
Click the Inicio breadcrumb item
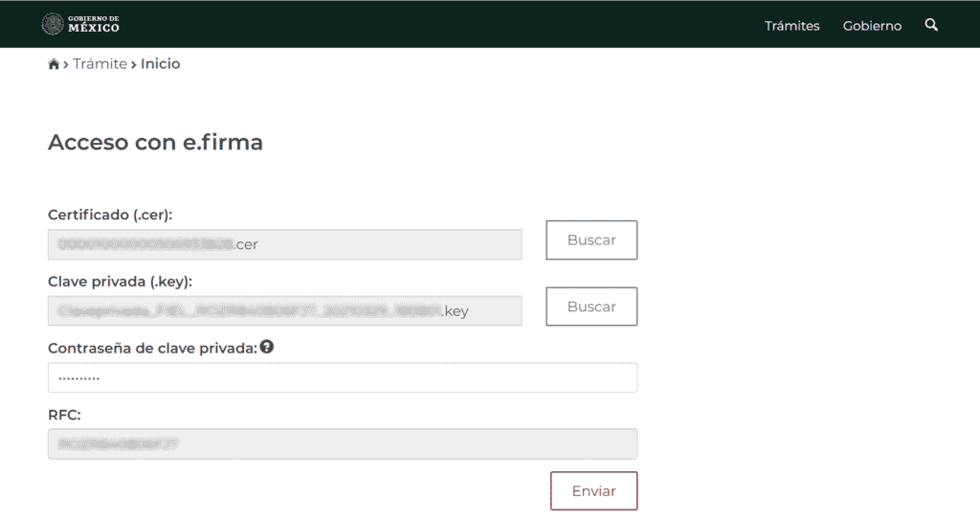tap(160, 64)
